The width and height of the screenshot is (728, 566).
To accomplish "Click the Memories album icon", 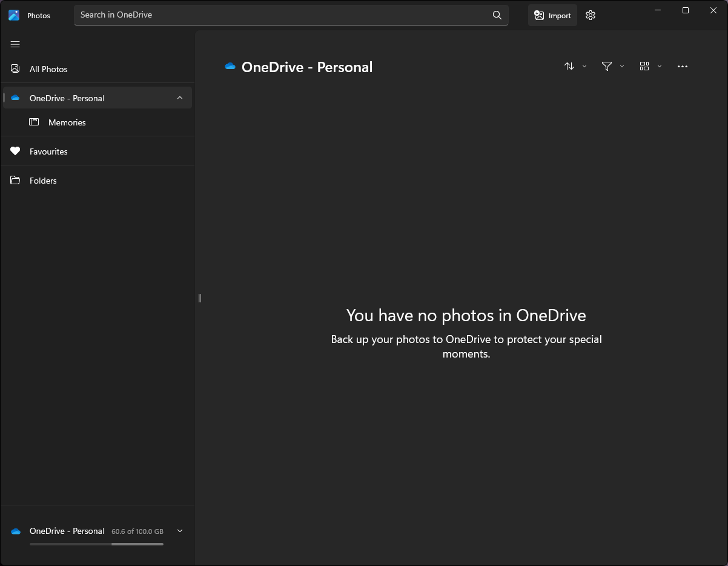I will point(34,122).
